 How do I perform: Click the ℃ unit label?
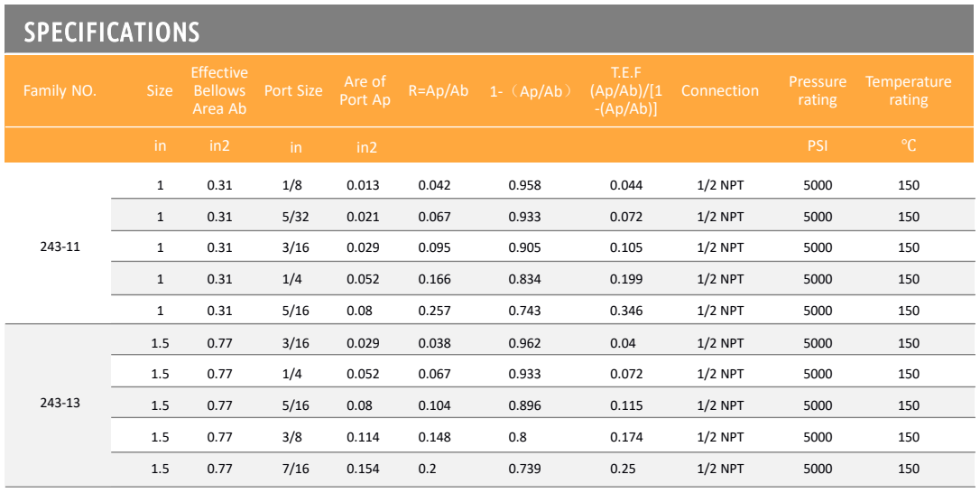909,145
